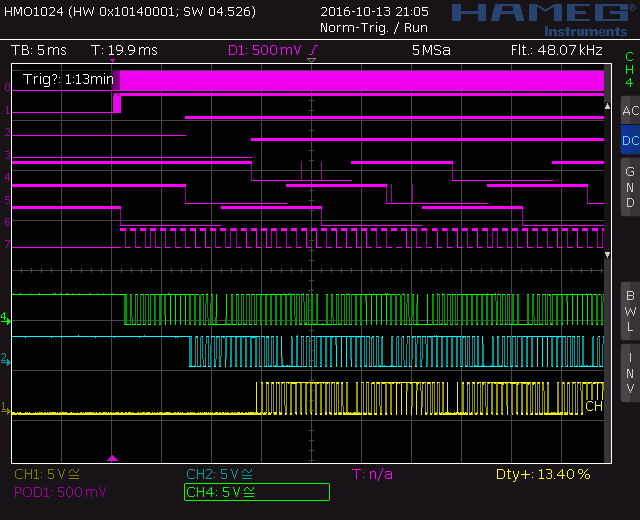
Task: Click the highlighted CH4: 5 V box
Action: pos(257,492)
